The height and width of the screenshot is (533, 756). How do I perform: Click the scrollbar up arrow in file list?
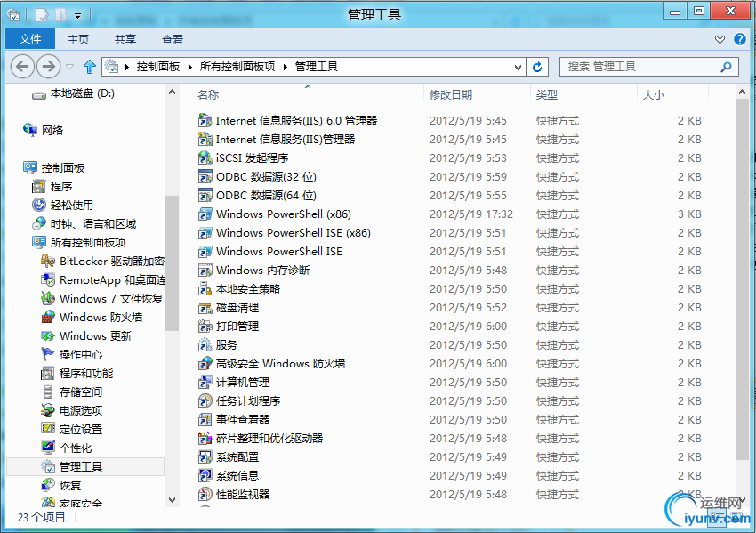click(x=742, y=90)
